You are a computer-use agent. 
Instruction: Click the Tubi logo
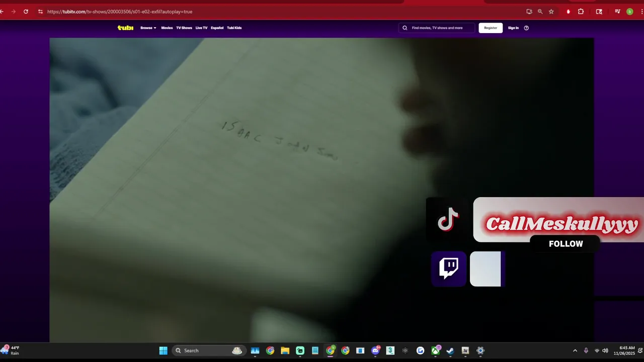(125, 28)
